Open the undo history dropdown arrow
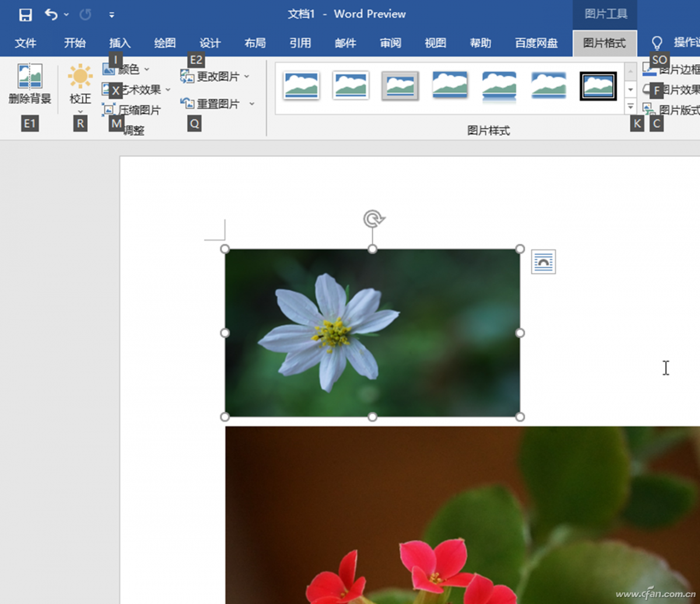Screen dimensions: 700x604 pos(66,14)
